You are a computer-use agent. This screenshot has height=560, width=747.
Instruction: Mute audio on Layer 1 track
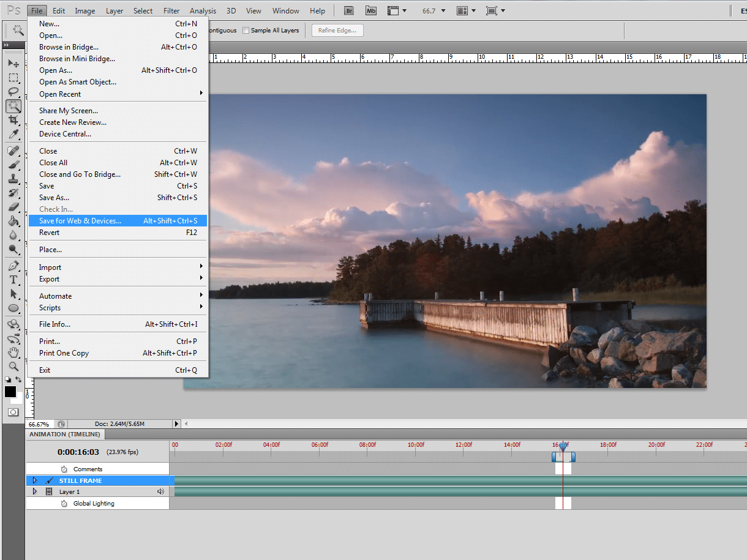(x=160, y=491)
